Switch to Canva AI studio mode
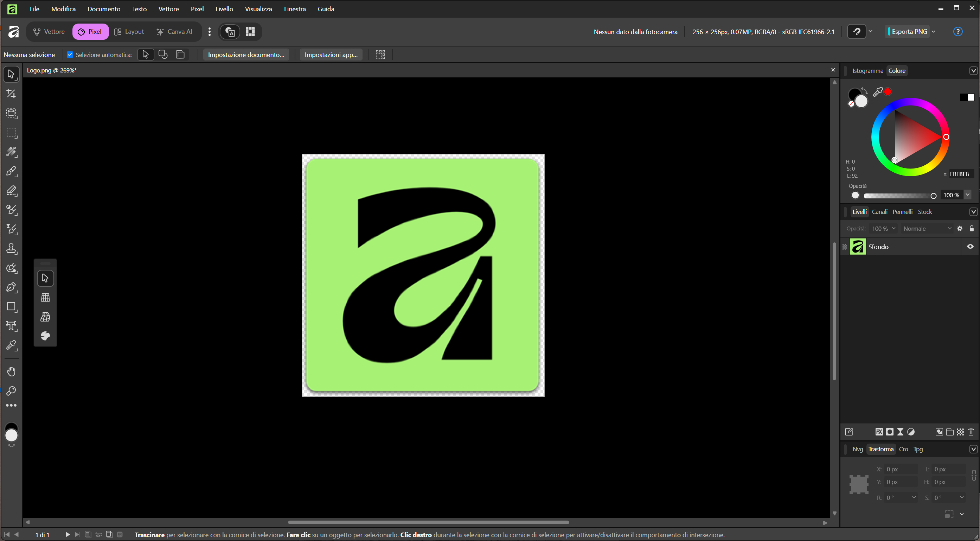 pos(174,32)
